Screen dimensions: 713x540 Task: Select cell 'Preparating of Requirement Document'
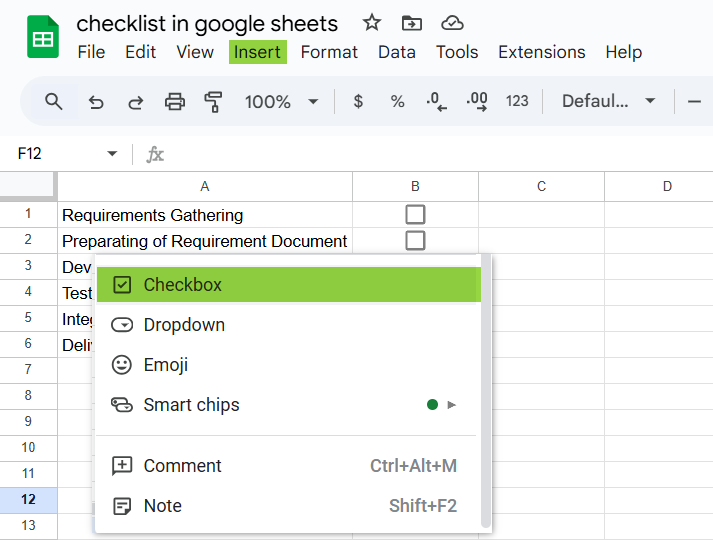point(205,240)
